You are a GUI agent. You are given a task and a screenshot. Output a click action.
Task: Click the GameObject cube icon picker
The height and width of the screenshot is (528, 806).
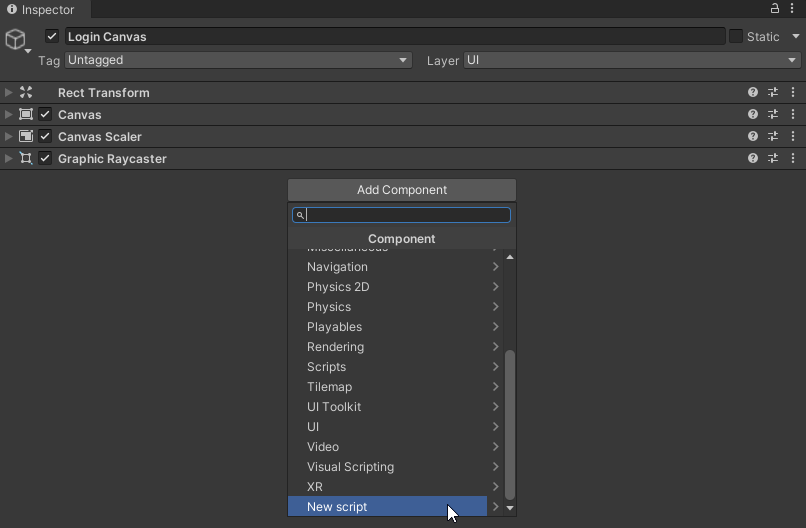click(16, 40)
